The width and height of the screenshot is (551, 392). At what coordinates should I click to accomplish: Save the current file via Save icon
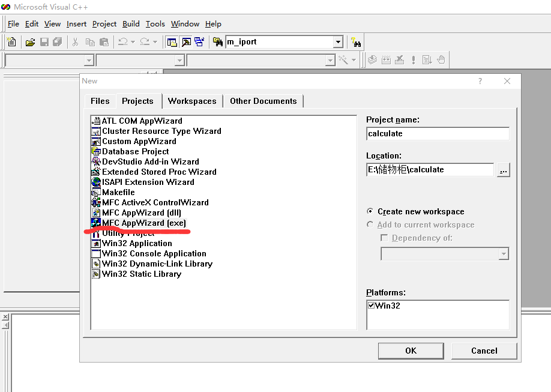[44, 42]
